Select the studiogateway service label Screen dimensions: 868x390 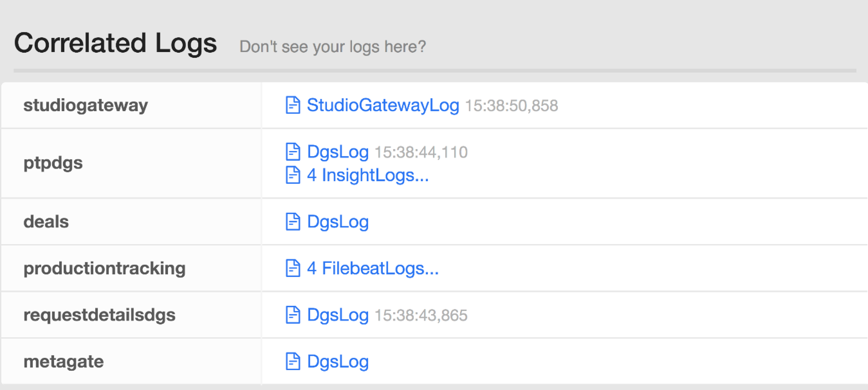click(86, 105)
